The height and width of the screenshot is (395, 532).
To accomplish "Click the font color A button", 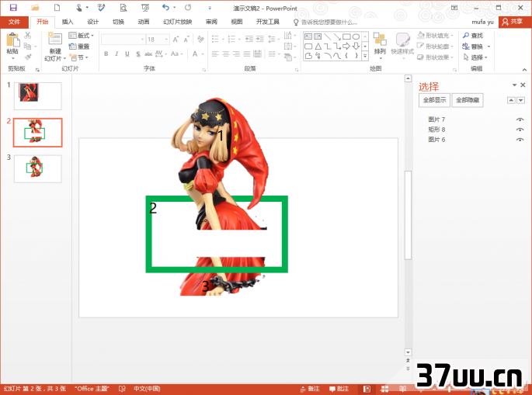I will point(195,54).
